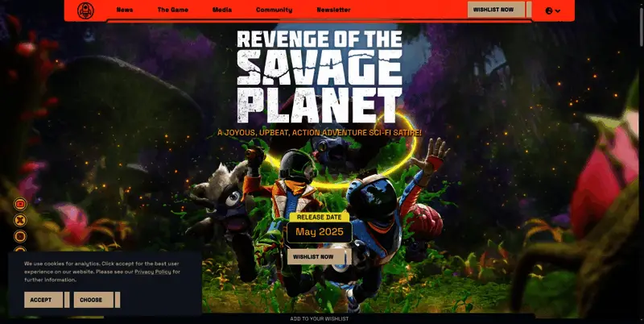
Task: Open the YouTube social icon
Action: tap(21, 205)
